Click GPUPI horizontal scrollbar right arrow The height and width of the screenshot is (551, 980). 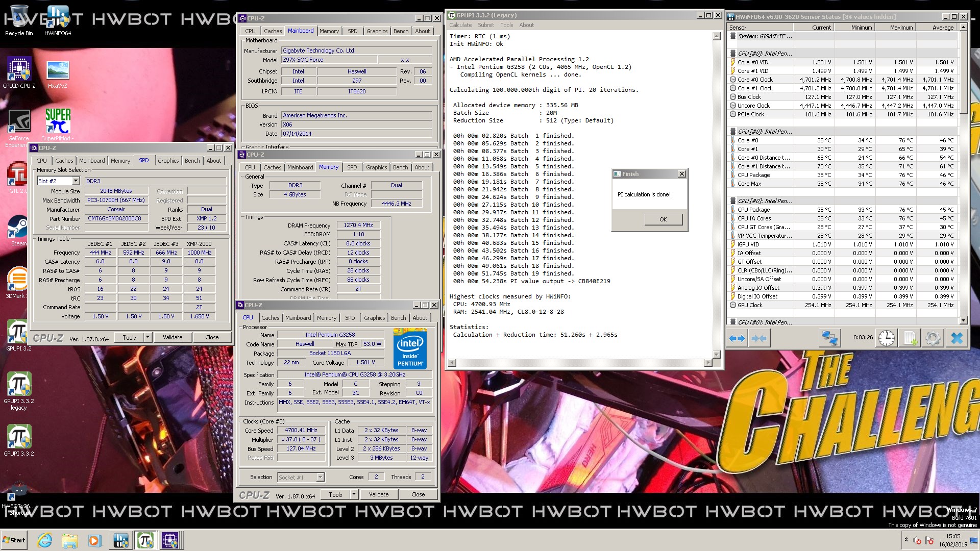(x=708, y=363)
